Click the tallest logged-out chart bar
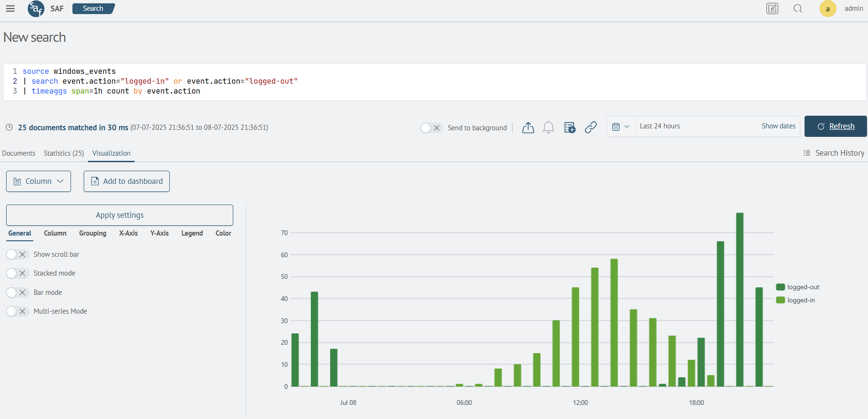 click(x=740, y=300)
